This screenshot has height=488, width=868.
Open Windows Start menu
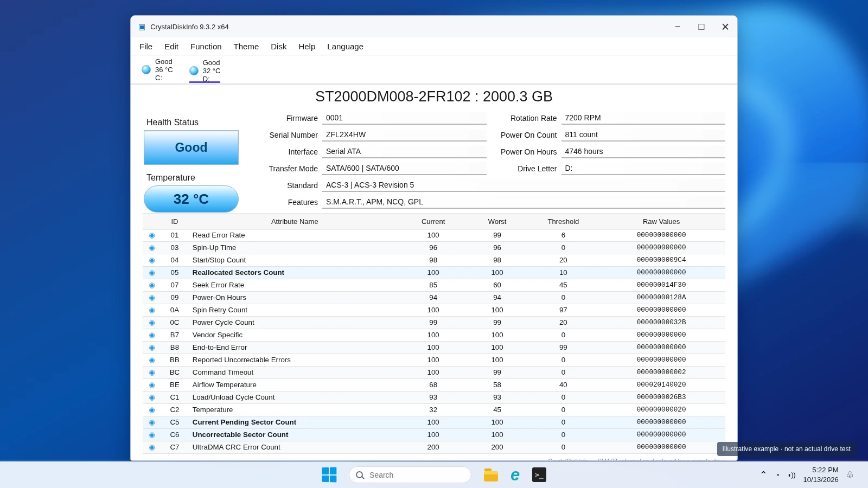coord(329,475)
